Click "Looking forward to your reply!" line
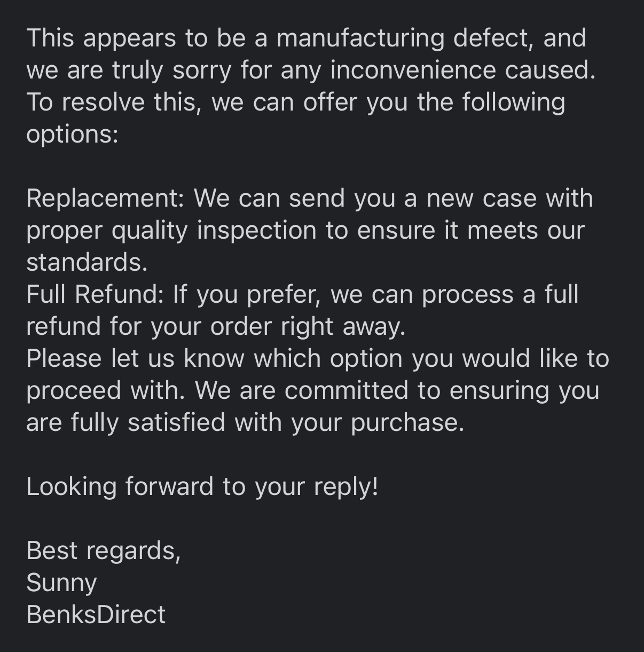 pyautogui.click(x=202, y=486)
